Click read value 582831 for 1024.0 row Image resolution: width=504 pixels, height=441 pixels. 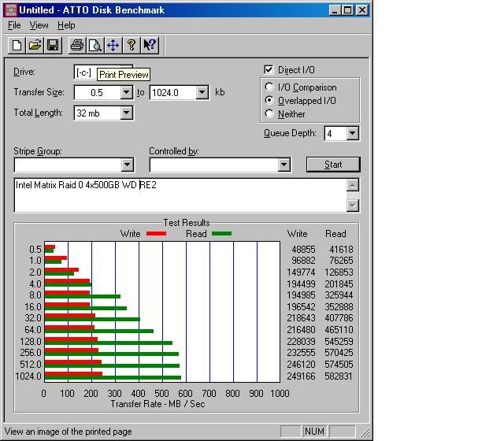(339, 376)
